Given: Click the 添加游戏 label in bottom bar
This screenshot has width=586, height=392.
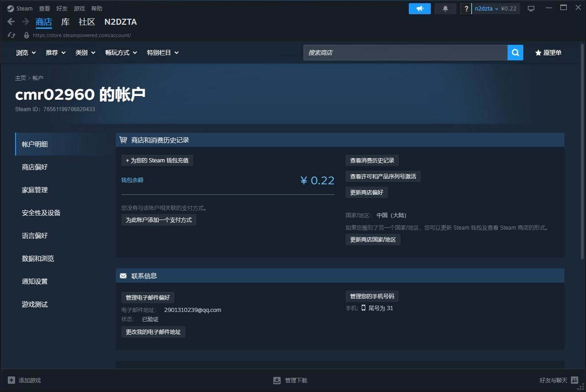Looking at the screenshot, I should pyautogui.click(x=30, y=381).
